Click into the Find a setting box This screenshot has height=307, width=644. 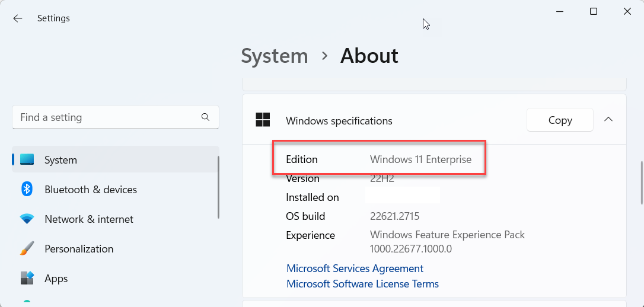tap(116, 117)
